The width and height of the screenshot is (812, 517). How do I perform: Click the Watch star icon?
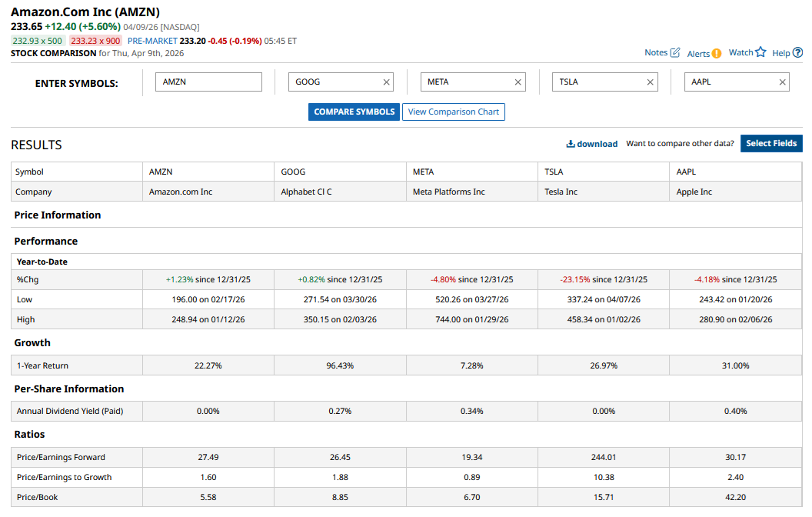(760, 52)
